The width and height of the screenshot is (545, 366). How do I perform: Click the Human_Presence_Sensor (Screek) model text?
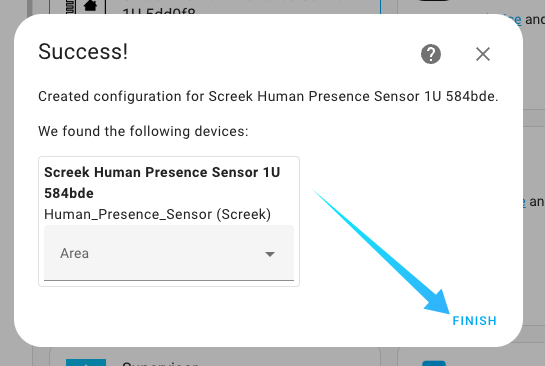click(x=157, y=214)
